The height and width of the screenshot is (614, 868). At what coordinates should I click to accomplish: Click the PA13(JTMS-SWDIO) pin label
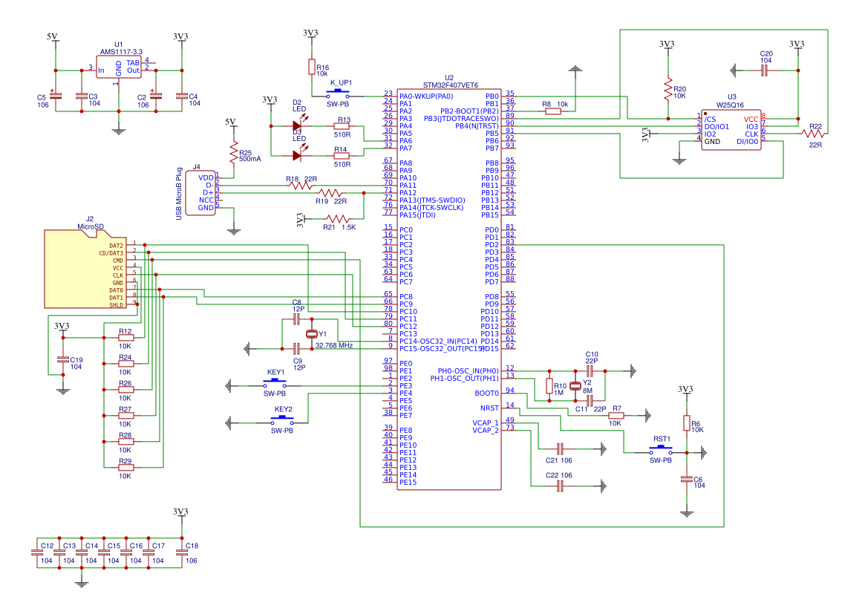(x=432, y=200)
